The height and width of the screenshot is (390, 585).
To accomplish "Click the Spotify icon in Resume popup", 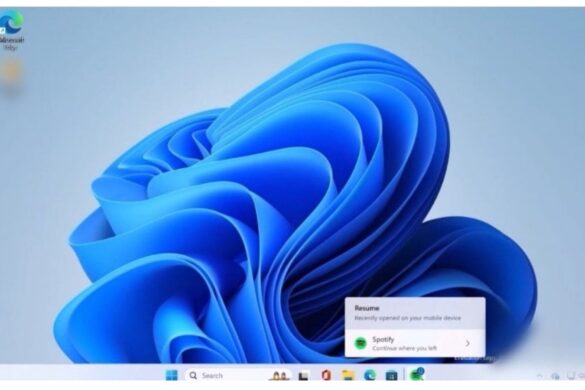I will 360,343.
